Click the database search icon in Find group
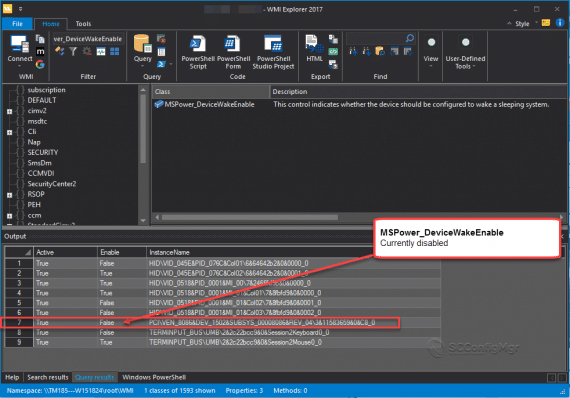This screenshot has height=398, width=570. (380, 52)
